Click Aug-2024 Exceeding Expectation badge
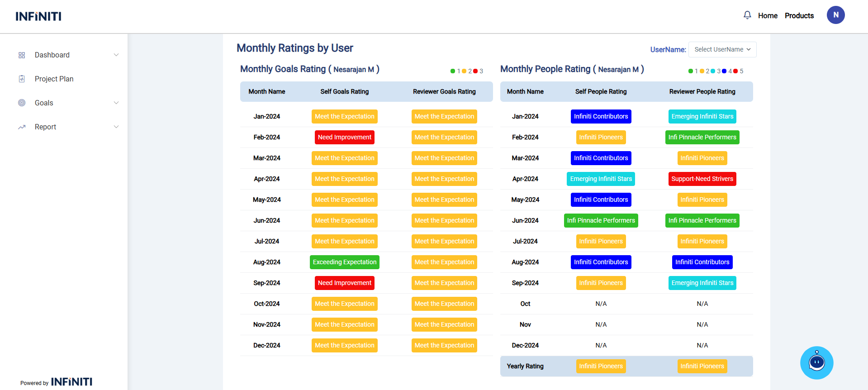The height and width of the screenshot is (390, 868). [x=344, y=262]
